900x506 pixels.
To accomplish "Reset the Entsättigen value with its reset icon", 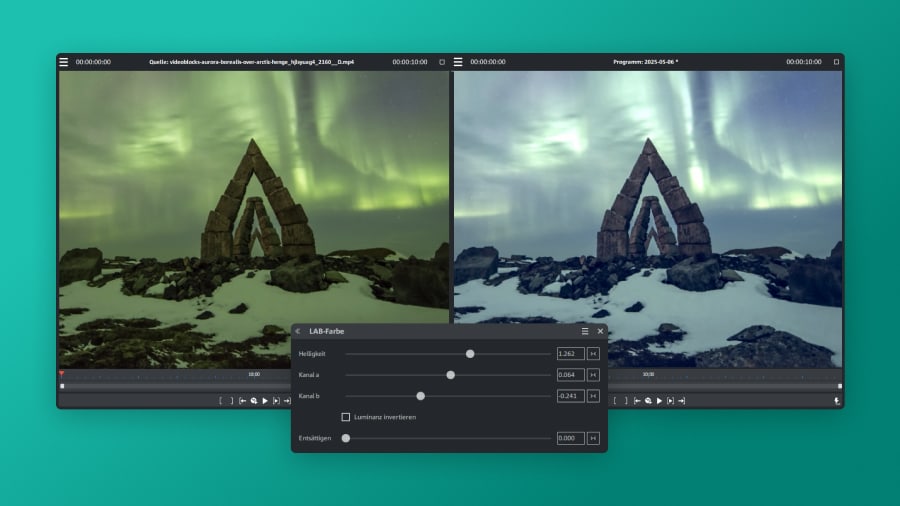I will [x=593, y=438].
